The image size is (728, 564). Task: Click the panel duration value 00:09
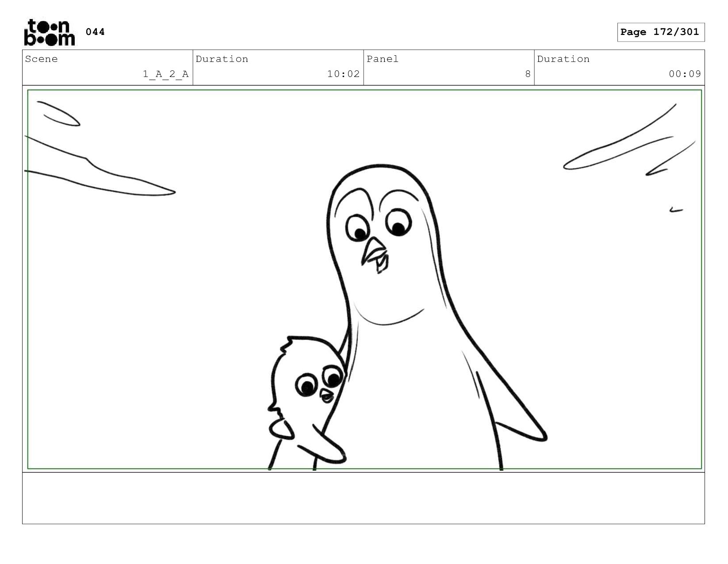[x=685, y=74]
